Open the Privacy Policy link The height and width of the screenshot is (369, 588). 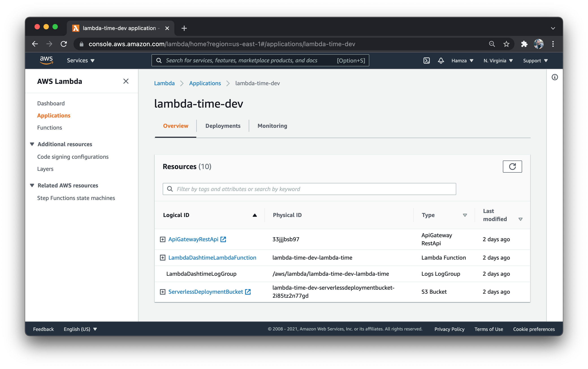(449, 329)
